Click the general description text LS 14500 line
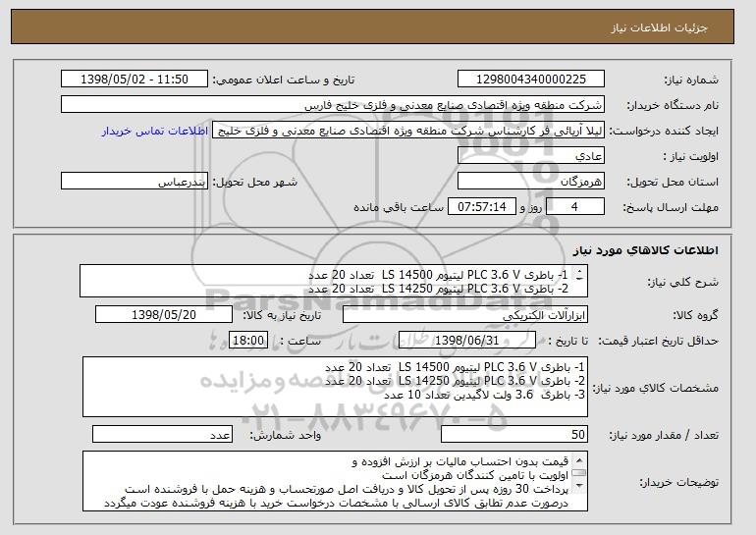Image resolution: width=756 pixels, height=535 pixels. (438, 275)
